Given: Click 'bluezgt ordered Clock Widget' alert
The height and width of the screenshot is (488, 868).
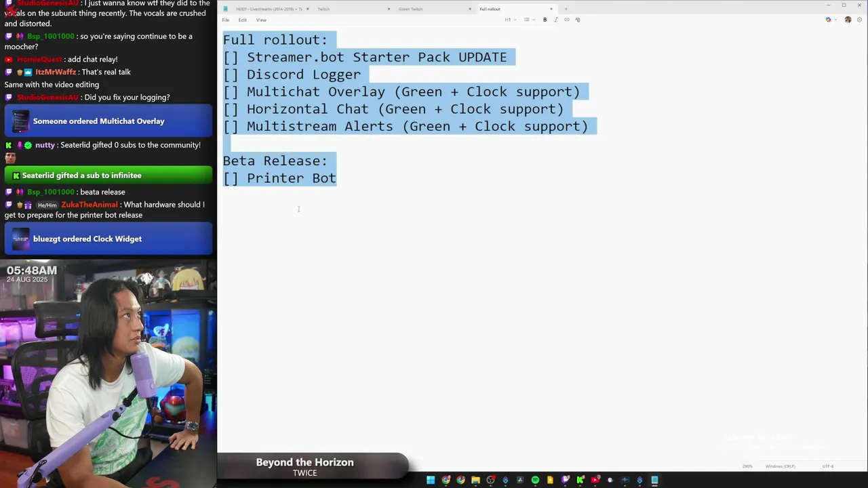Looking at the screenshot, I should pyautogui.click(x=108, y=239).
